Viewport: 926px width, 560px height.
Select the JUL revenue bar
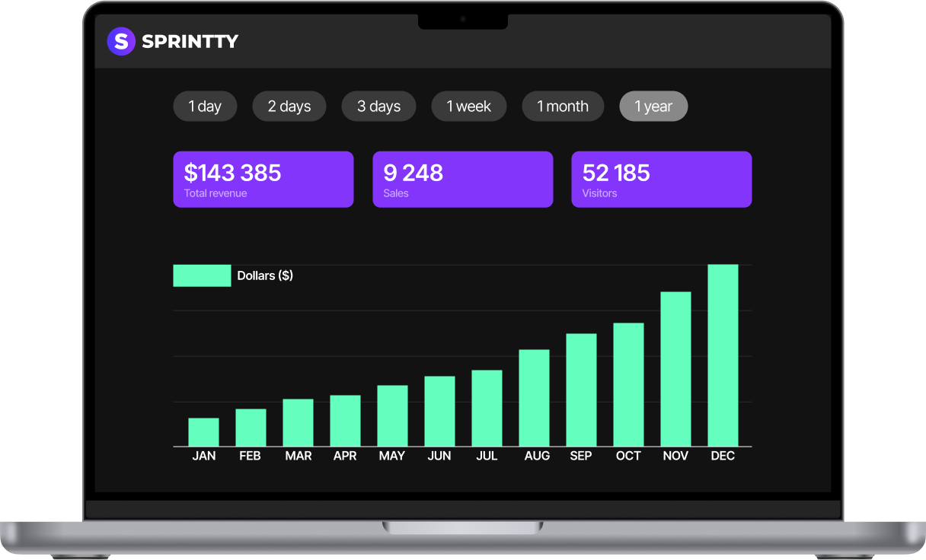(x=487, y=408)
